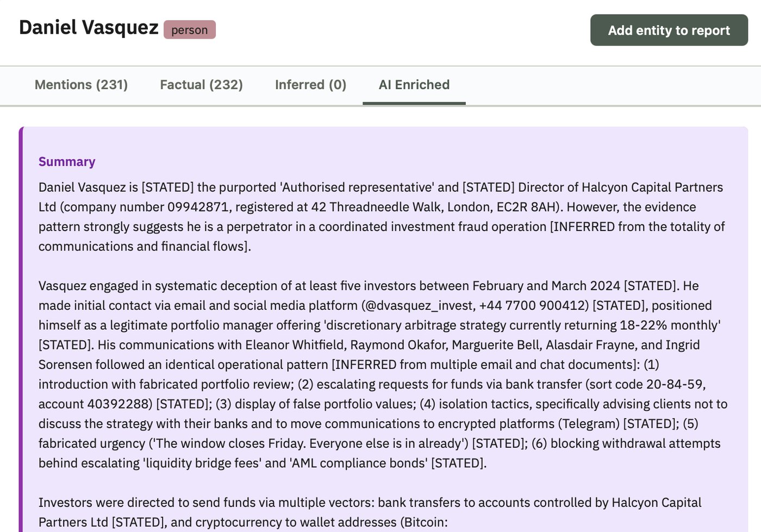761x532 pixels.
Task: Open the Mentions (231) tab
Action: pyautogui.click(x=81, y=85)
